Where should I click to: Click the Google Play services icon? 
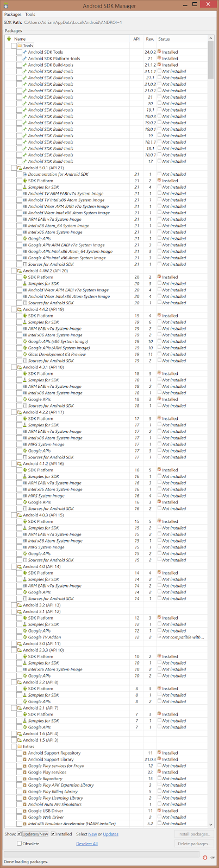pyautogui.click(x=24, y=772)
